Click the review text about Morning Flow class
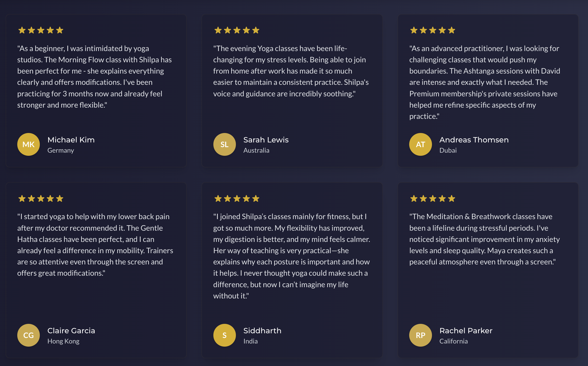This screenshot has height=366, width=588. click(95, 77)
